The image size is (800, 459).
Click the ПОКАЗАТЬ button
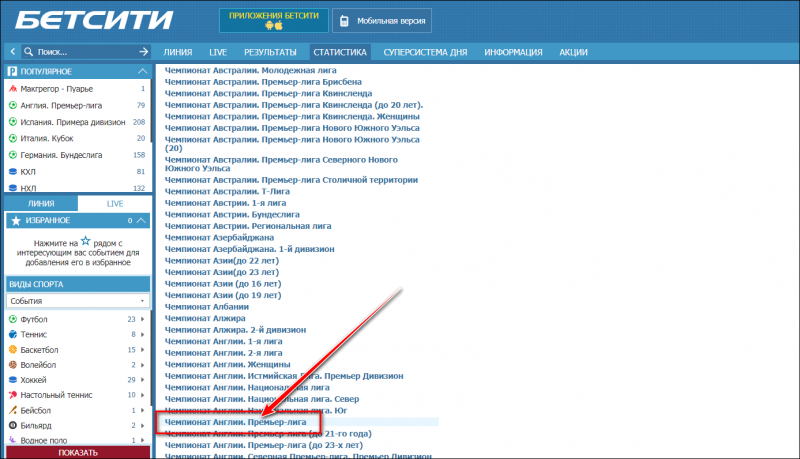(78, 452)
